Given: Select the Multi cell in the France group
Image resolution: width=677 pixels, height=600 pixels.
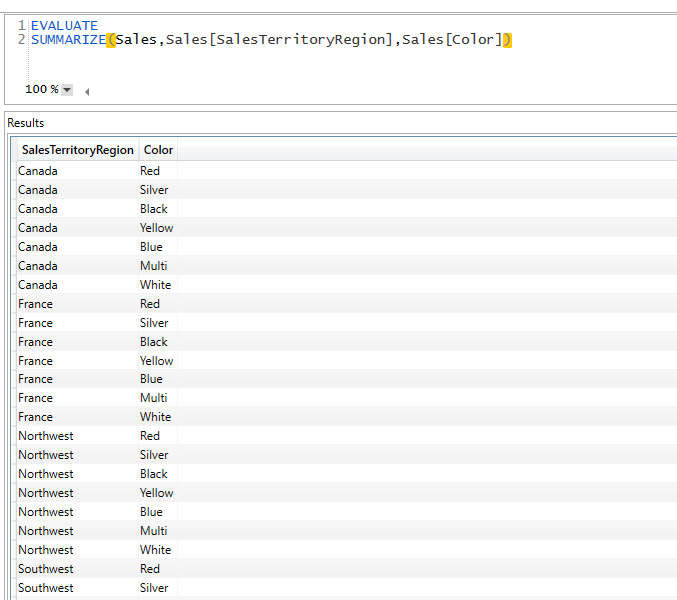Looking at the screenshot, I should (x=158, y=398).
